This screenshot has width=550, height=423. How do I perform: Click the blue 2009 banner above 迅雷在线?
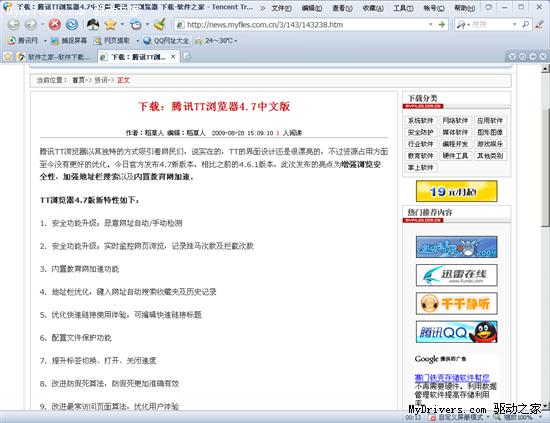pos(456,247)
